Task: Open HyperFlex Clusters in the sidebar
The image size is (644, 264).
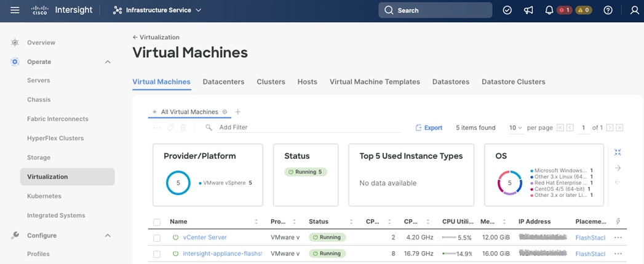Action: (x=55, y=138)
